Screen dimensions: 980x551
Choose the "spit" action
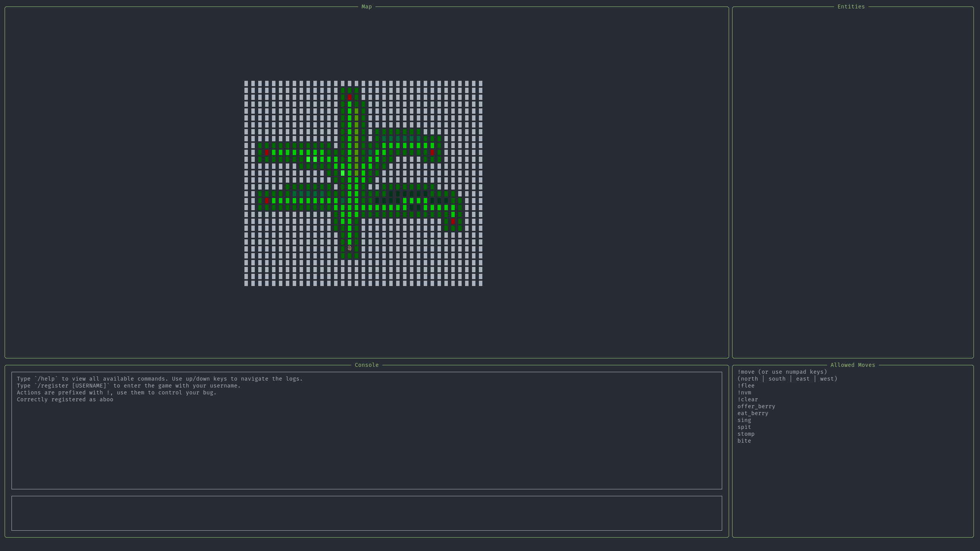click(x=744, y=427)
